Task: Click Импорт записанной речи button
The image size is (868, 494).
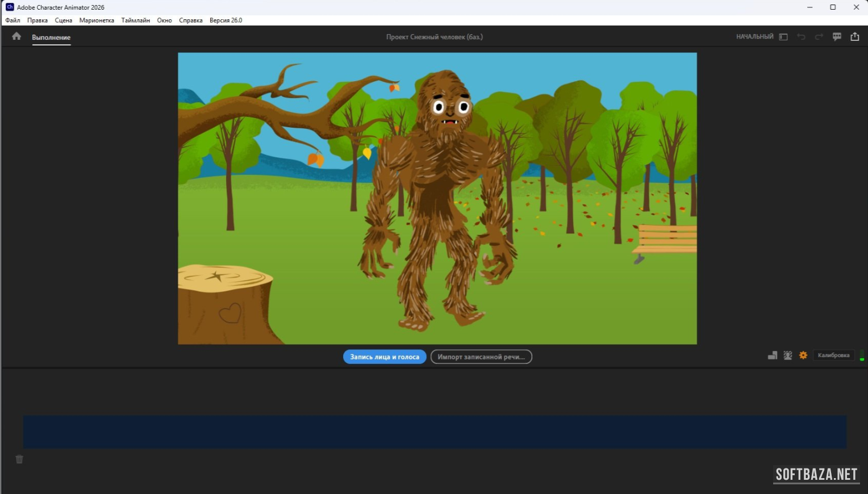Action: 481,357
